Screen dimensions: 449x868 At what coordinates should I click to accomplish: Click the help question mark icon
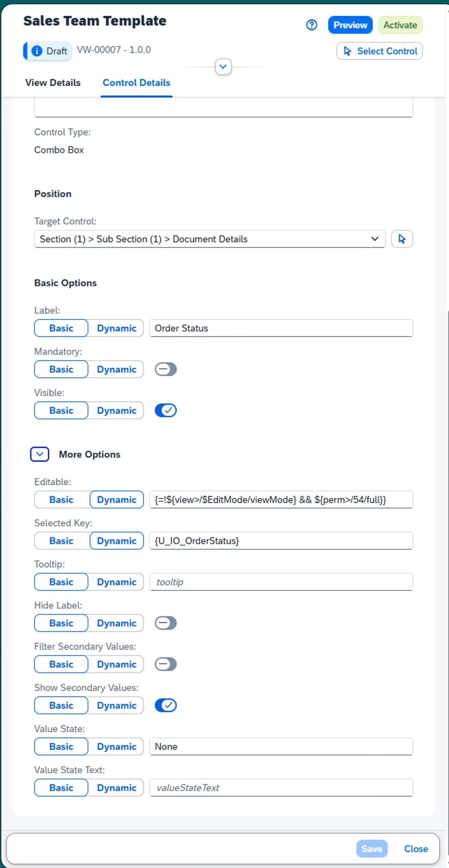(x=311, y=25)
